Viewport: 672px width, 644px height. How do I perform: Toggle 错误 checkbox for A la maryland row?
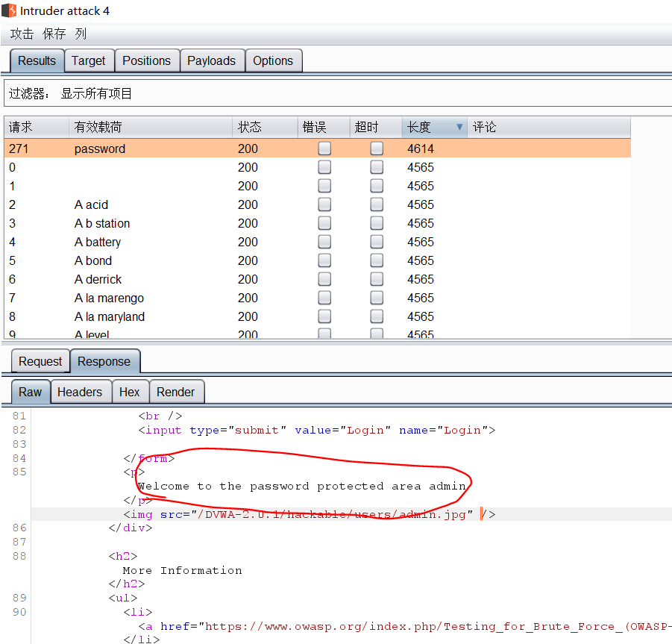(324, 316)
